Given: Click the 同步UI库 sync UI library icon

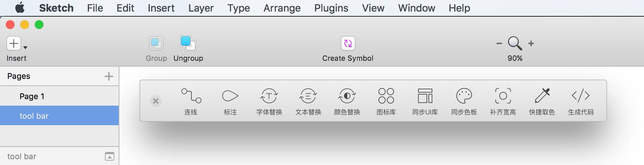Looking at the screenshot, I should [x=425, y=96].
